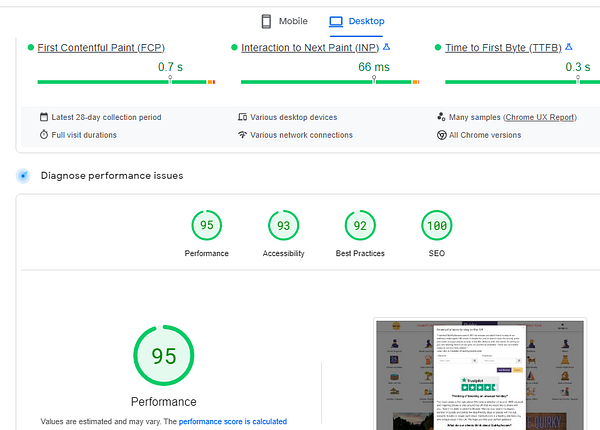The image size is (600, 430).
Task: Click the green dot beside Interaction to Next Paint
Action: [234, 47]
